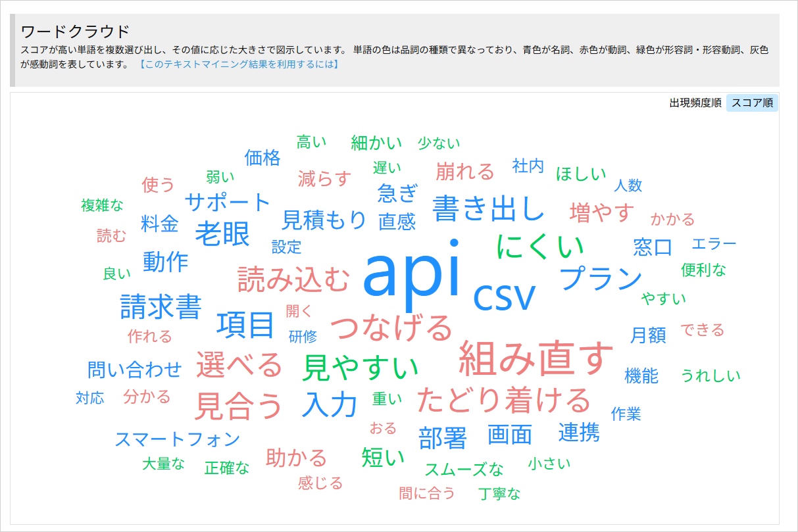The image size is (798, 532).
Task: Click the green word 短い
Action: [x=383, y=456]
